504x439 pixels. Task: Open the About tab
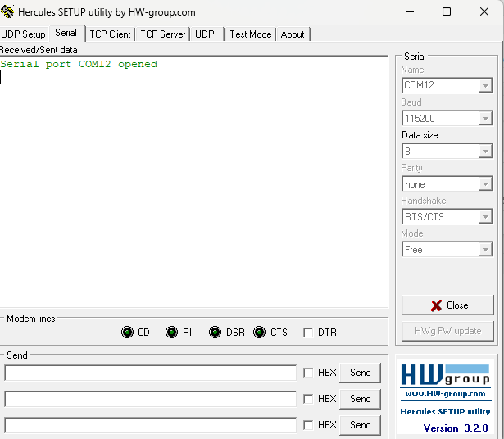pos(293,34)
